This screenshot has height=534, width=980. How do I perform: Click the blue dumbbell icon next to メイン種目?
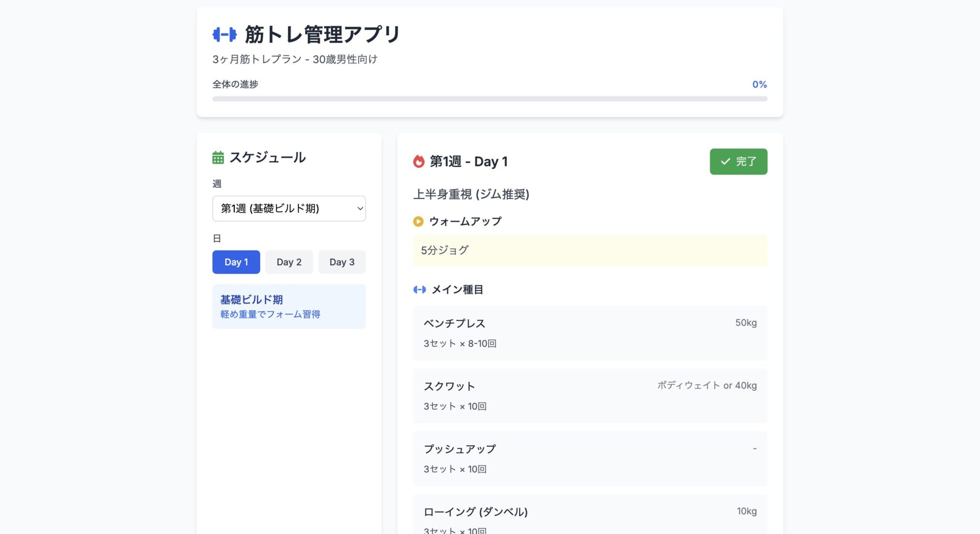pyautogui.click(x=419, y=289)
